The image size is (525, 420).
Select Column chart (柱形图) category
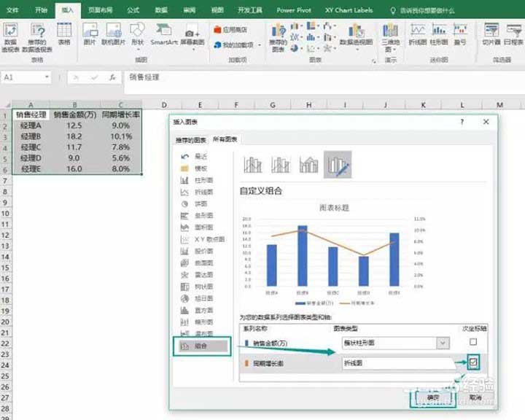197,180
